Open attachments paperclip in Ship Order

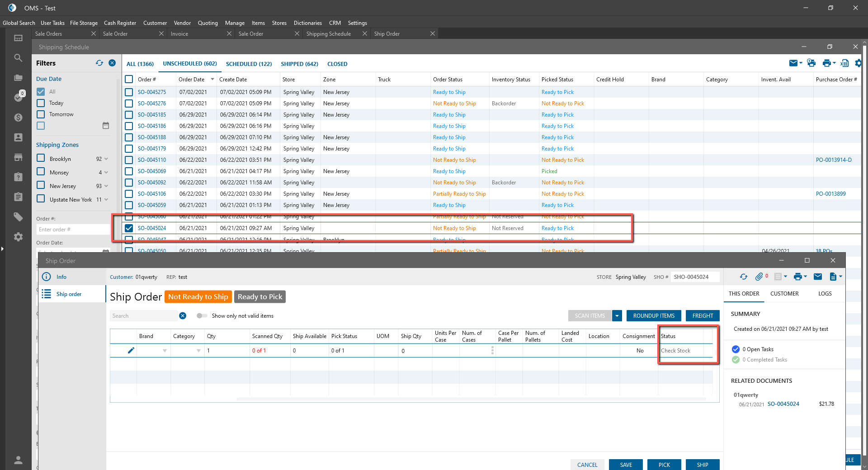point(759,277)
